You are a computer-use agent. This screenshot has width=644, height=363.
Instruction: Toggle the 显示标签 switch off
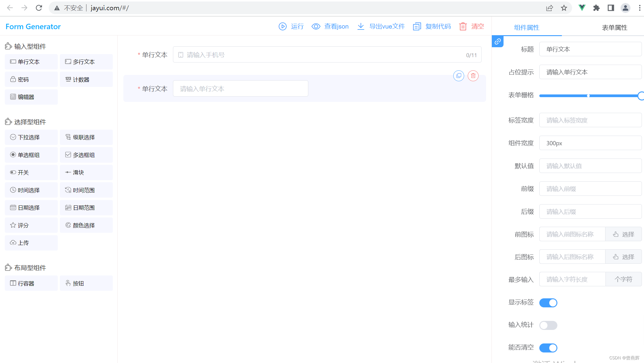[548, 303]
